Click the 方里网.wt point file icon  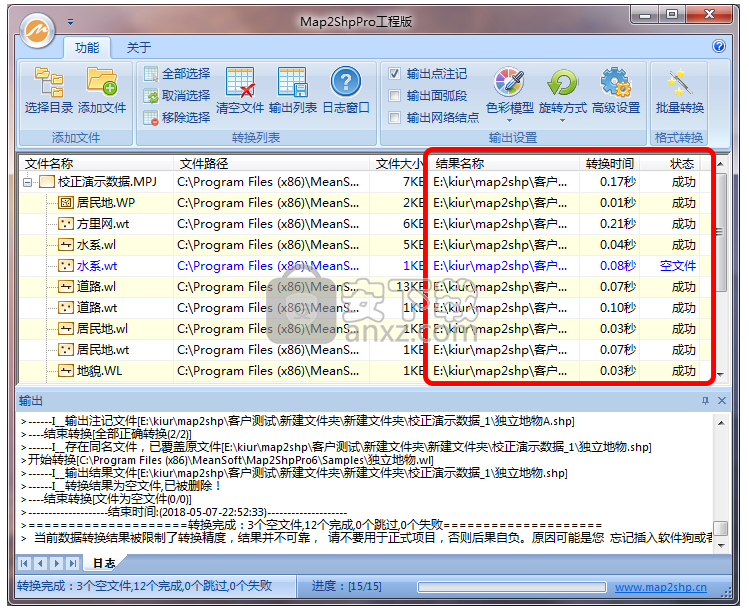(65, 224)
